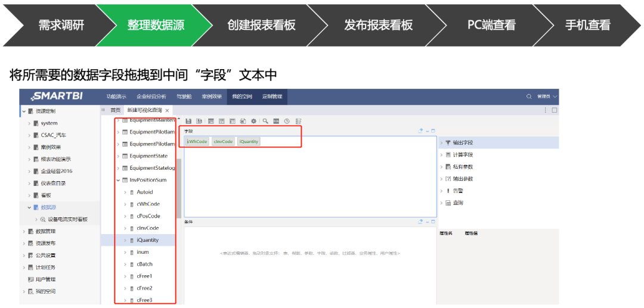Click the minimize icon of the 字段 panel
Image resolution: width=644 pixels, height=308 pixels.
coord(427,131)
